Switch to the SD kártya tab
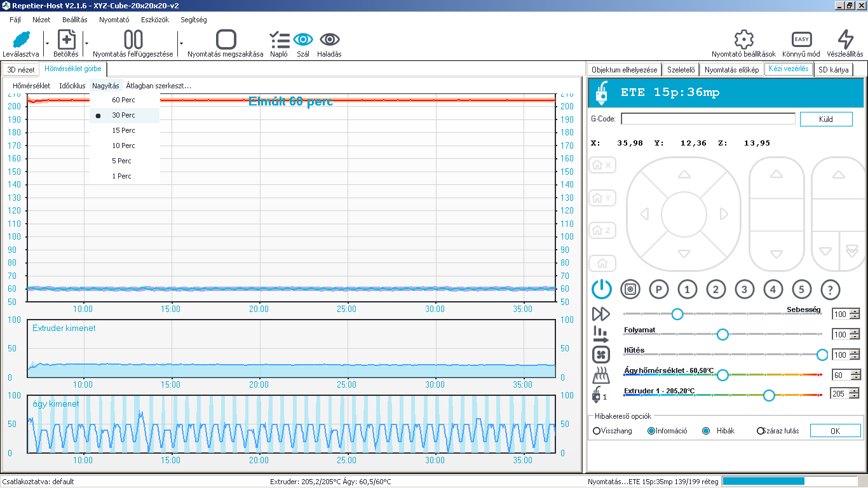The height and width of the screenshot is (488, 868). pos(832,70)
